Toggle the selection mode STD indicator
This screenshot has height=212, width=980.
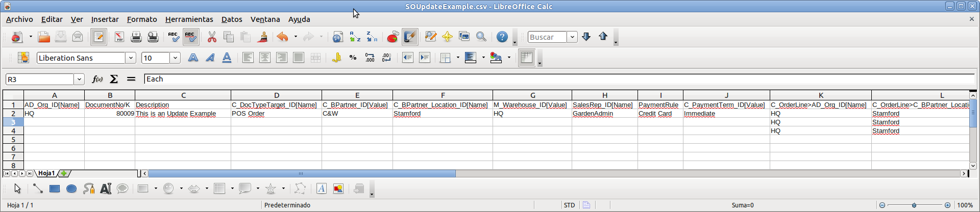(x=569, y=205)
